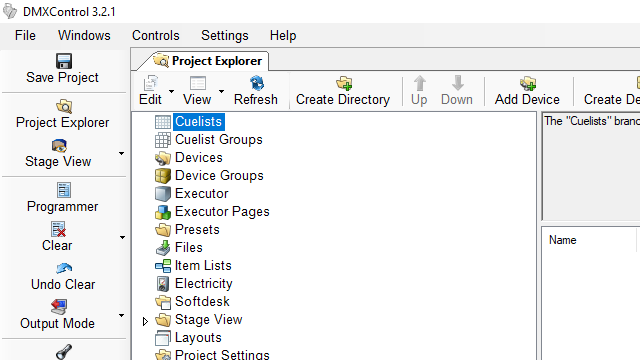Open the Clear sidebar dropdown arrow
The height and width of the screenshot is (360, 640).
[122, 238]
